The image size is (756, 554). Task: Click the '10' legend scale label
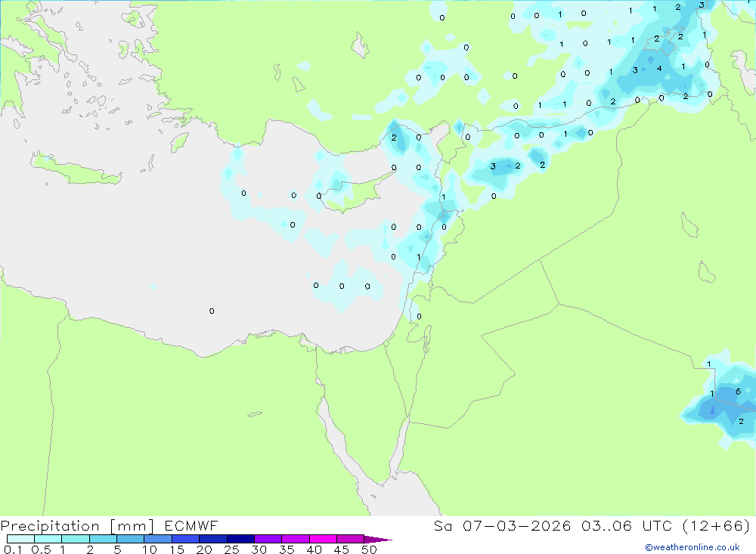pos(150,549)
